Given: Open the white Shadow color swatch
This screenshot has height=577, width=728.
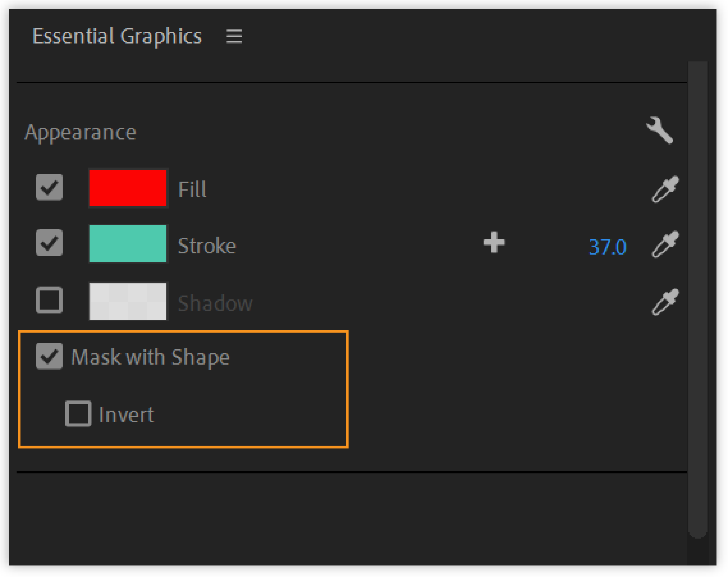Looking at the screenshot, I should tap(128, 302).
